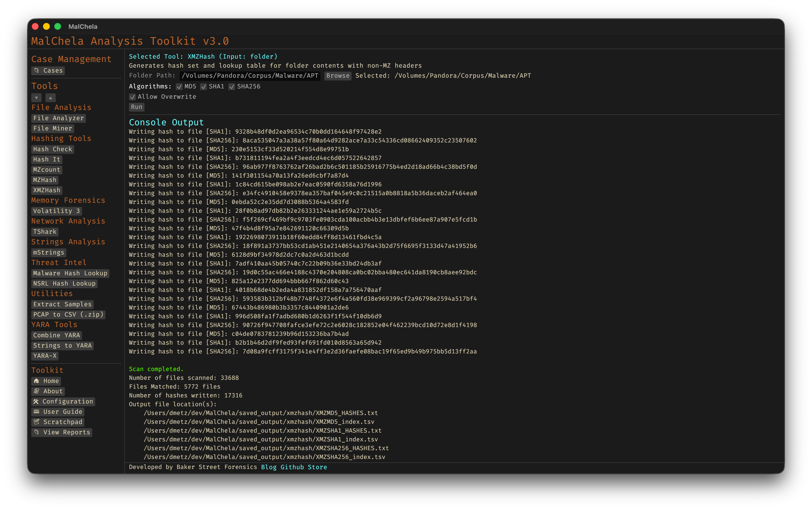This screenshot has height=510, width=812.
Task: Click the 'Files Matched: 5772 files' line
Action: (x=175, y=387)
